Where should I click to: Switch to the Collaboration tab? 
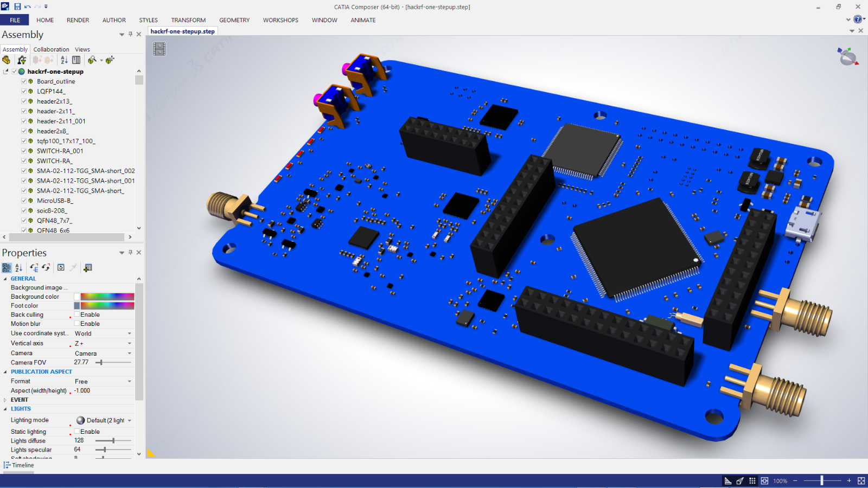coord(51,49)
